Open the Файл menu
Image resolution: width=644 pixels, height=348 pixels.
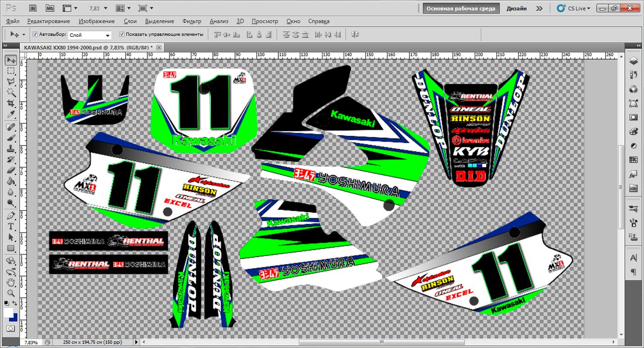pos(13,21)
